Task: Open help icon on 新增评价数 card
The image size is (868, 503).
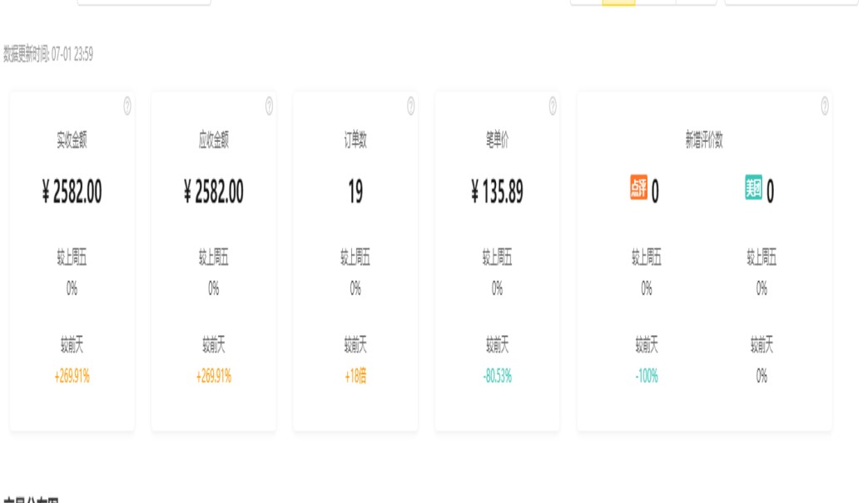Action: click(825, 106)
